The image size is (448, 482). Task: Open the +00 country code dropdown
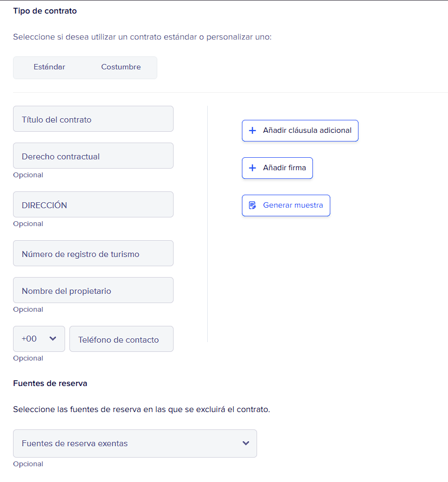[x=39, y=339]
